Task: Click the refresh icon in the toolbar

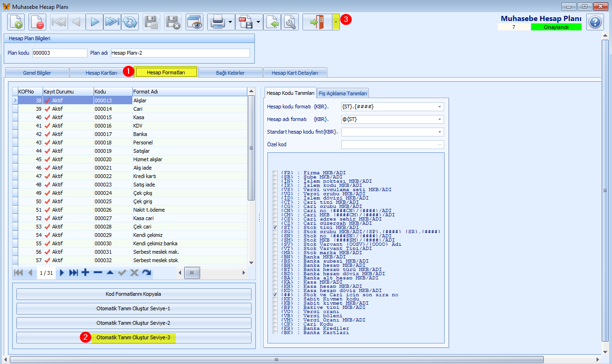Action: tap(130, 22)
